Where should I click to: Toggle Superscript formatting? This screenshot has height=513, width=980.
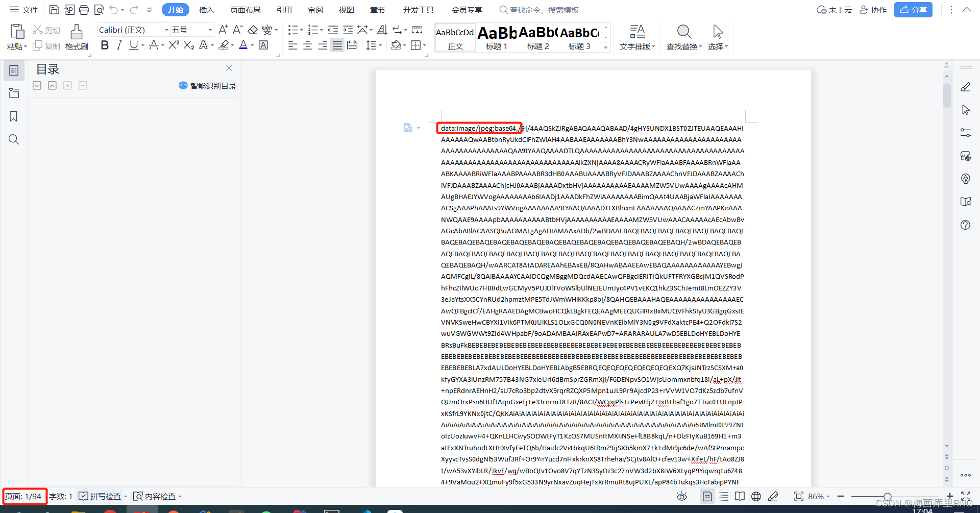point(174,45)
